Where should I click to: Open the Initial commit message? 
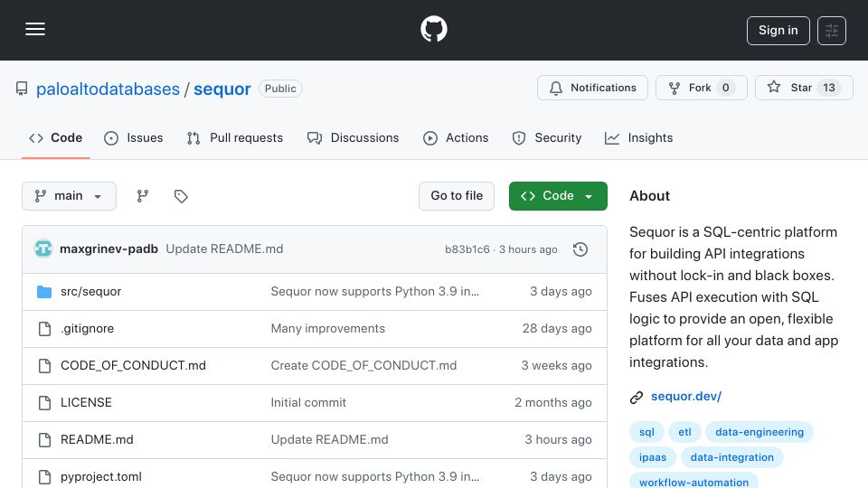click(308, 403)
